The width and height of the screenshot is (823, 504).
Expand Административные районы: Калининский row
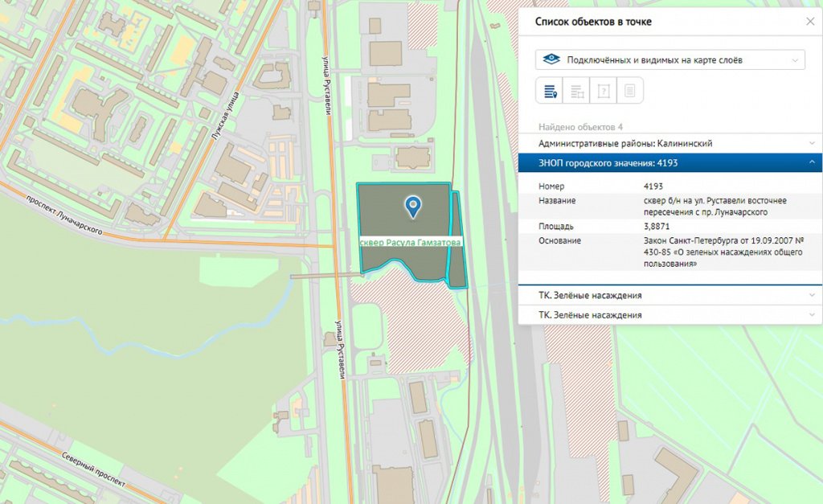coord(669,143)
